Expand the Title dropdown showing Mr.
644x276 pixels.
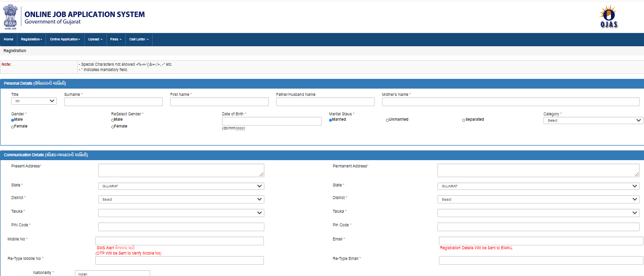[x=34, y=101]
